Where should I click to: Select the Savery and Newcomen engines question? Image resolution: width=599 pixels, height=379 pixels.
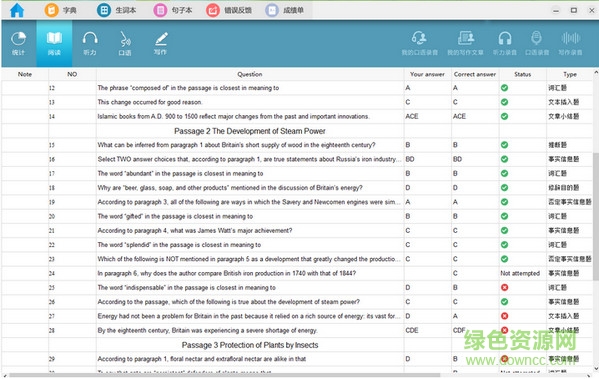297,202
